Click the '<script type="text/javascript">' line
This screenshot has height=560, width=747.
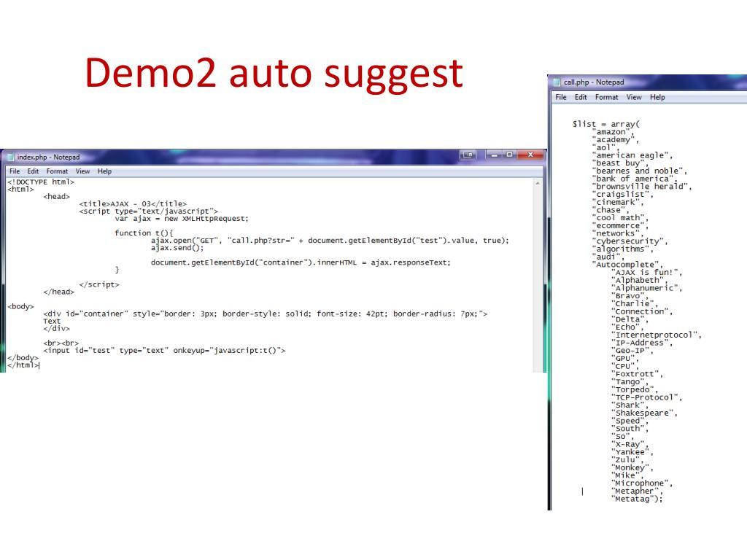[149, 211]
